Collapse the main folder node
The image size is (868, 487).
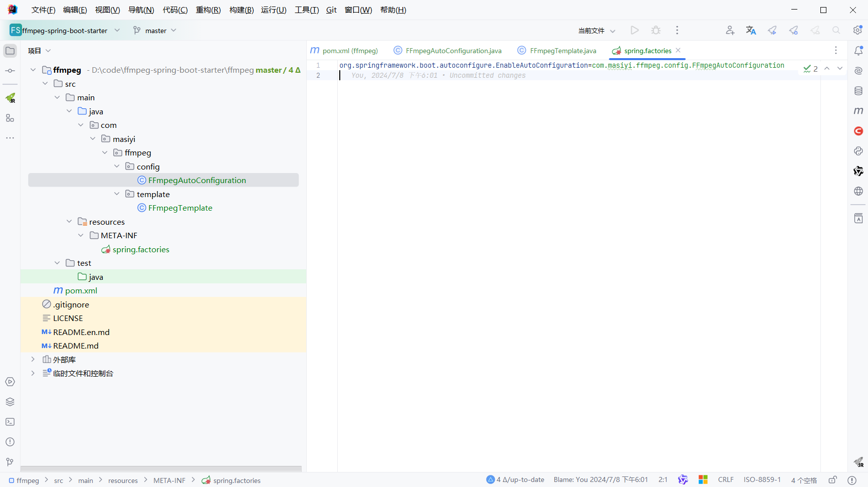(x=57, y=97)
